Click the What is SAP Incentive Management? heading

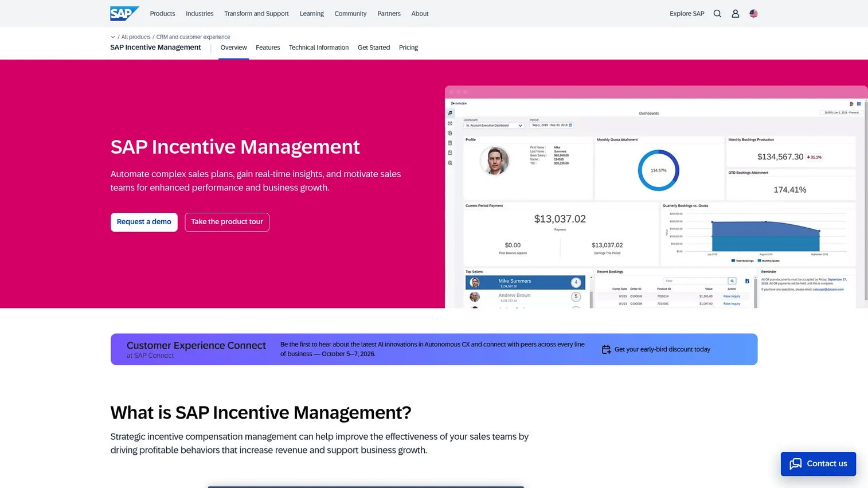pos(261,412)
